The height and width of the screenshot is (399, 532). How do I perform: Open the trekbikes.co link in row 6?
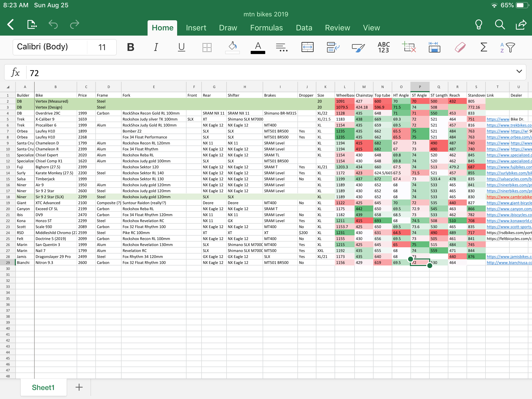click(509, 125)
